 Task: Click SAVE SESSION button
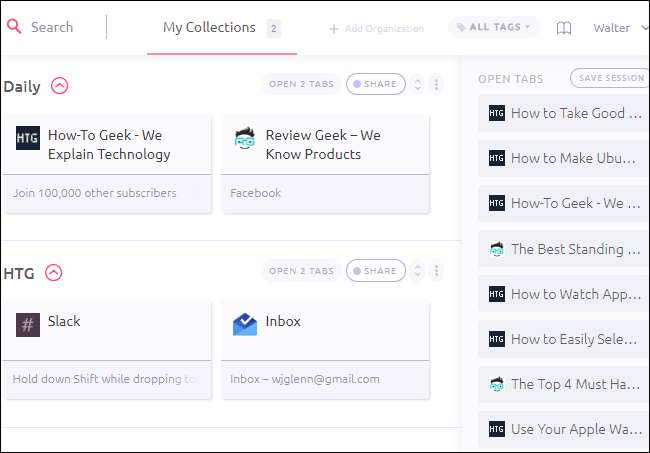609,78
